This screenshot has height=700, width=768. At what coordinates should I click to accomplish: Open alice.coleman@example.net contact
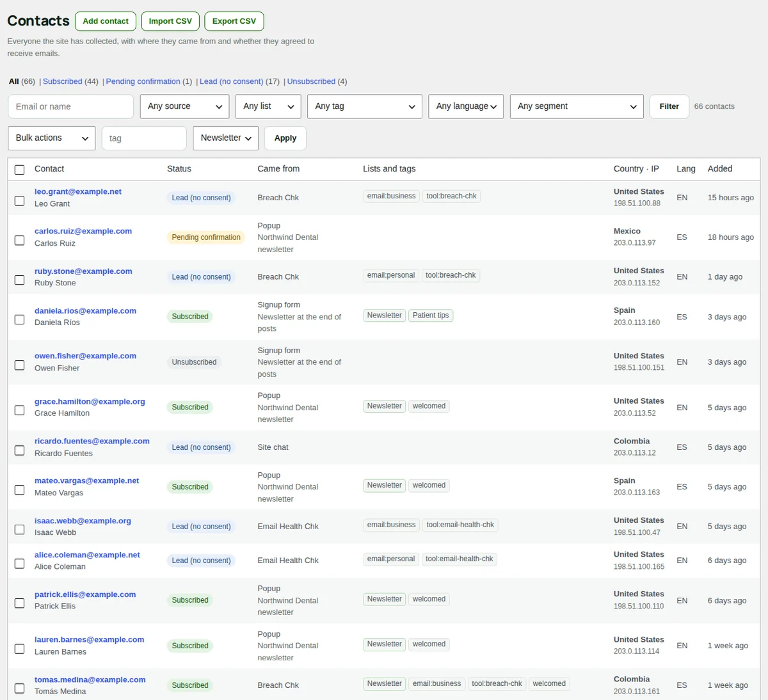(87, 555)
